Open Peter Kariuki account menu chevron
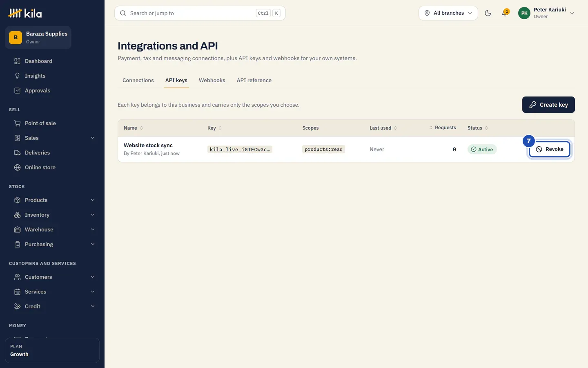 (x=572, y=13)
